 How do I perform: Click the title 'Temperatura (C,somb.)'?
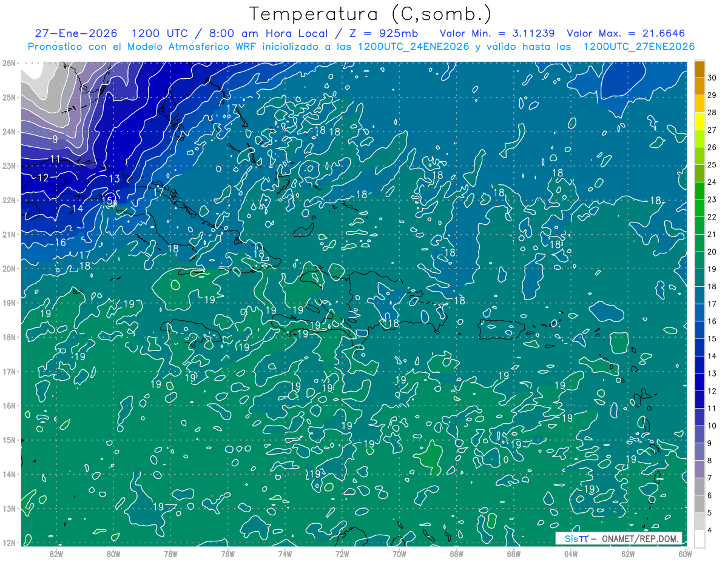(371, 14)
